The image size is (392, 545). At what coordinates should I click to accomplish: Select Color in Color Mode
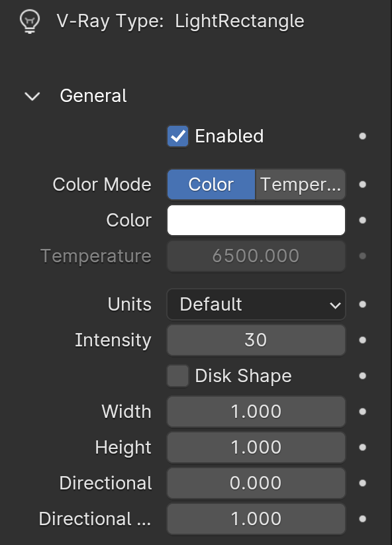click(x=211, y=184)
